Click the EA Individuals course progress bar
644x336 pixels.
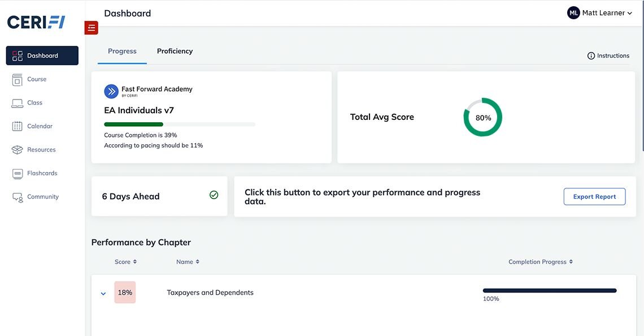click(x=180, y=124)
